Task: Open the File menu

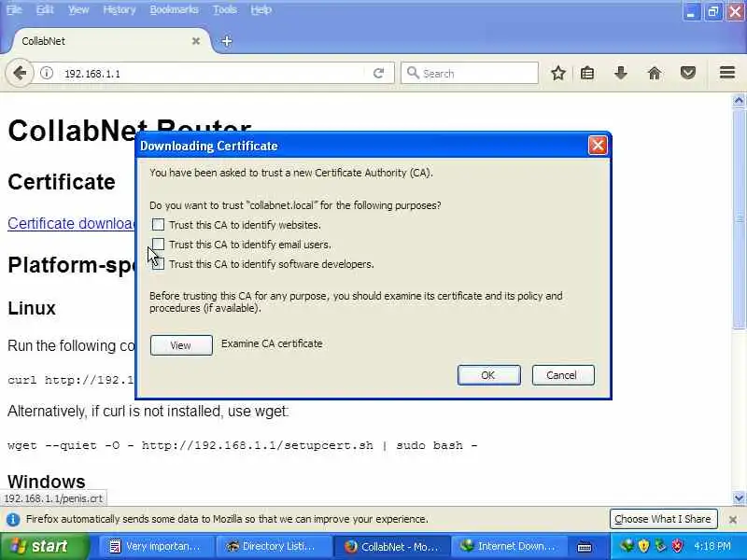Action: pos(14,9)
